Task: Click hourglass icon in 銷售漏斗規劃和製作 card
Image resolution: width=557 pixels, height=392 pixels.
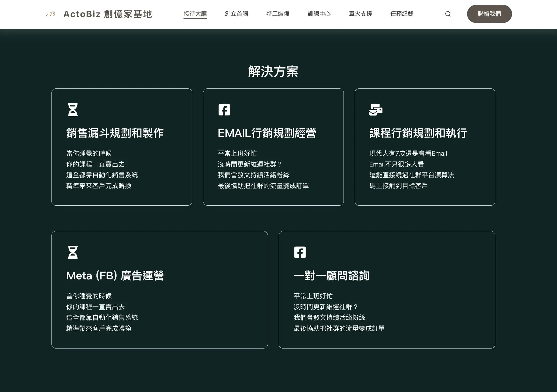Action: [73, 110]
